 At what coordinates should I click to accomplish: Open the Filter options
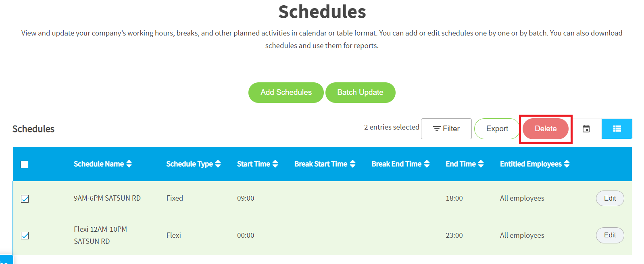[x=446, y=129]
